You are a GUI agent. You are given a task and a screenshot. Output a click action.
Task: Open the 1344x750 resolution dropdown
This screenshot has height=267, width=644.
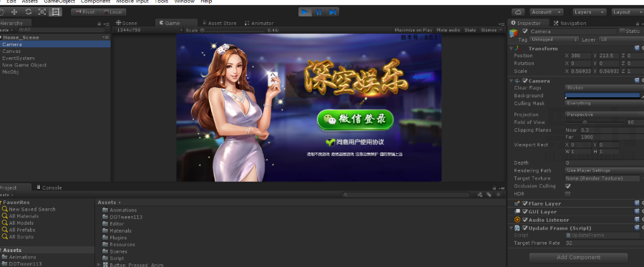[149, 30]
